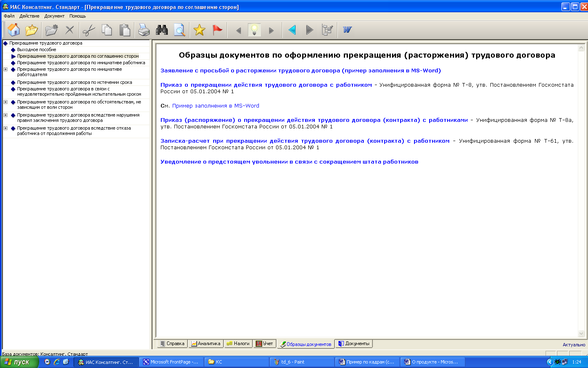Click the magnifier document preview icon

click(180, 30)
